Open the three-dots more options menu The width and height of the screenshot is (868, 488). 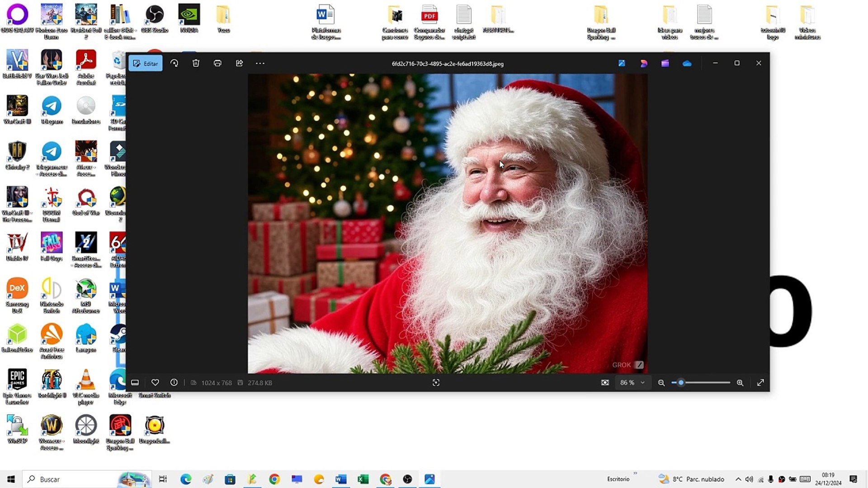(260, 63)
